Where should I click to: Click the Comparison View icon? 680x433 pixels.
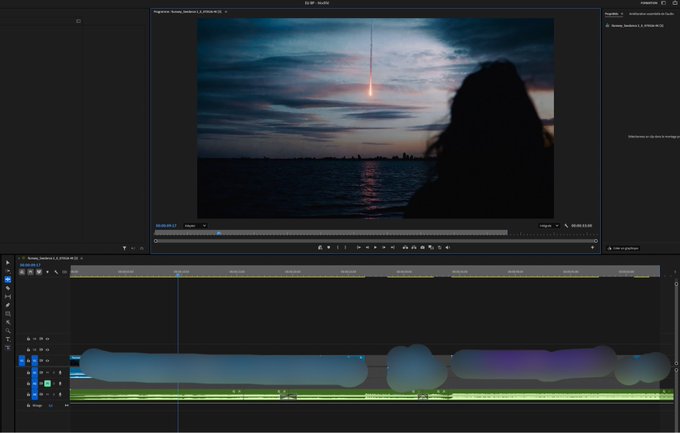point(431,247)
